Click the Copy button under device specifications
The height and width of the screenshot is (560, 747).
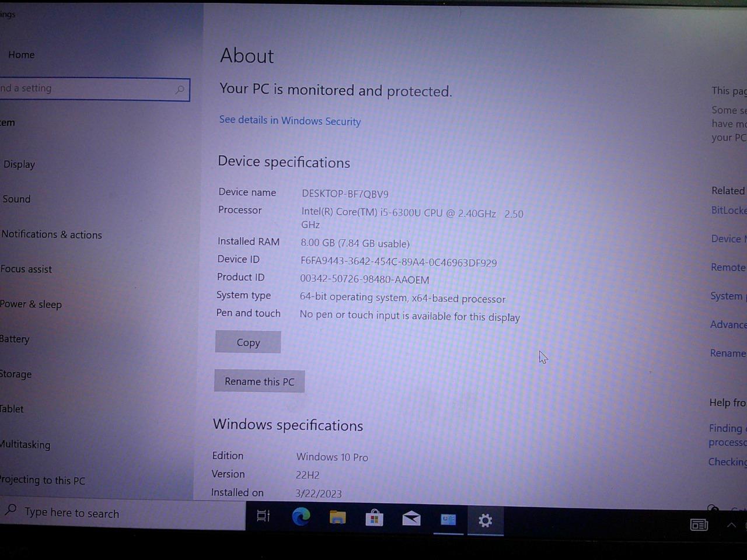point(248,342)
